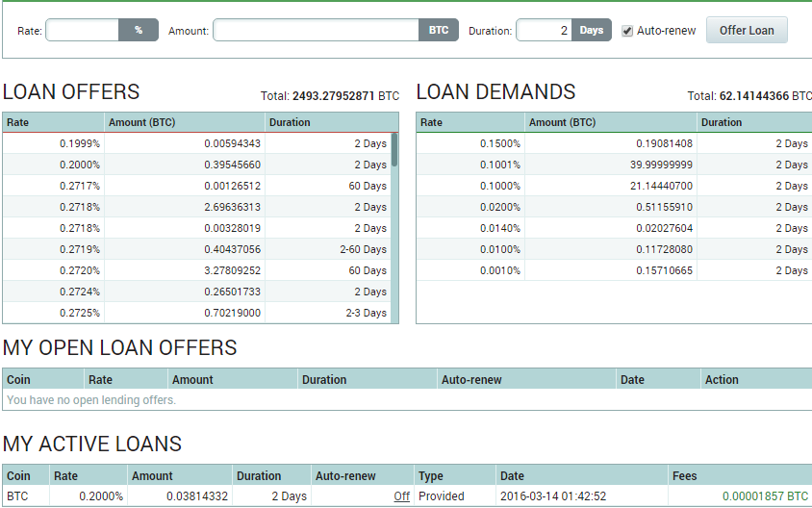The image size is (812, 508).
Task: Click demand amount 39.99999999
Action: (661, 165)
